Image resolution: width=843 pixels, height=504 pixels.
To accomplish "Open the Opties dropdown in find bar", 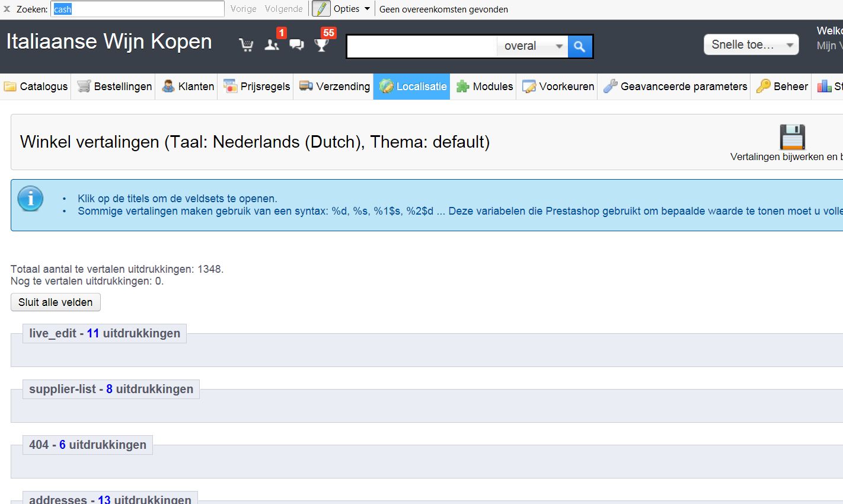I will click(x=352, y=9).
